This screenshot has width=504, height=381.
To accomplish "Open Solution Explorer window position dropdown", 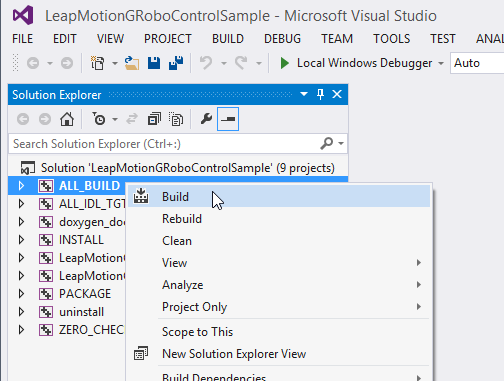I will [x=304, y=94].
